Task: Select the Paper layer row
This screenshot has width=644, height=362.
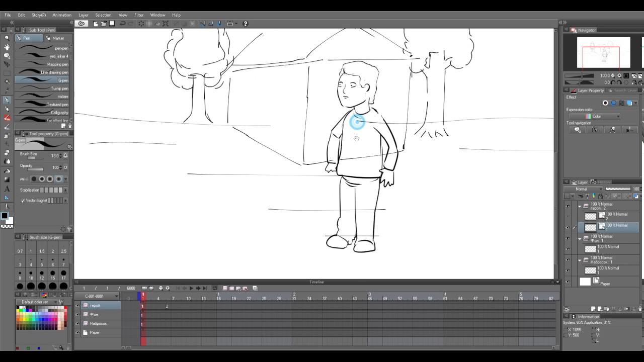Action: coord(608,282)
